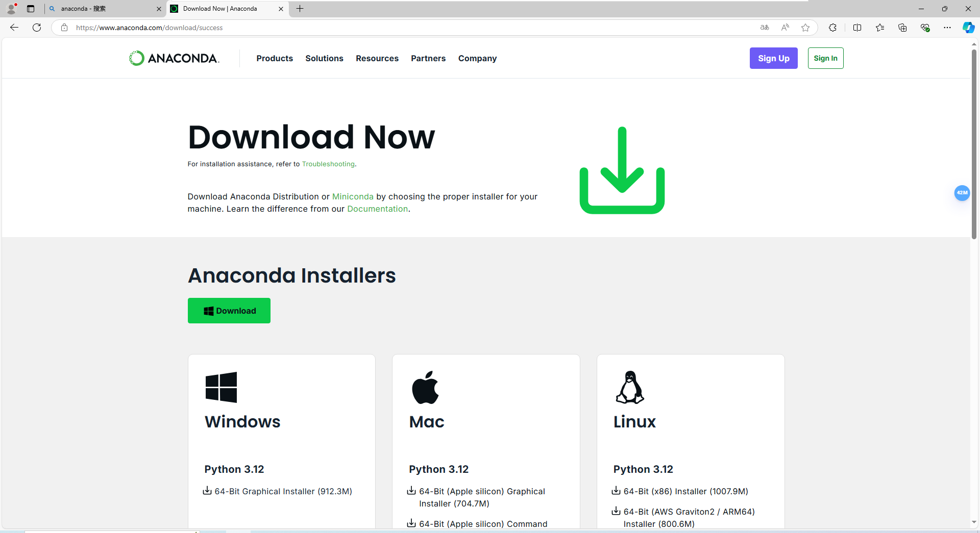The height and width of the screenshot is (533, 980).
Task: Open browser essentials heart icon
Action: click(x=925, y=28)
